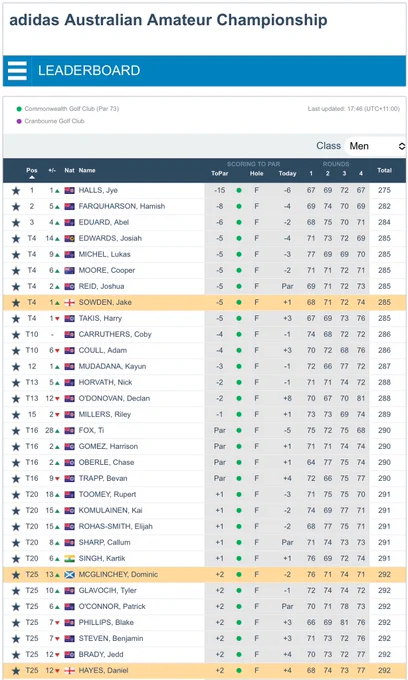This screenshot has height=680, width=408.
Task: Star HALLS, Jye as favorite
Action: point(16,191)
